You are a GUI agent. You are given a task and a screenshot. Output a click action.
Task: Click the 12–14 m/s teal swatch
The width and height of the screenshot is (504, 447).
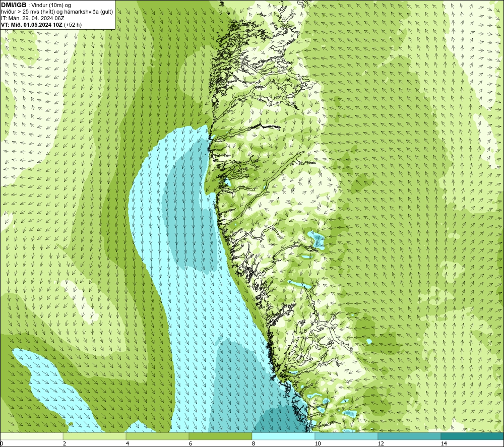point(409,436)
